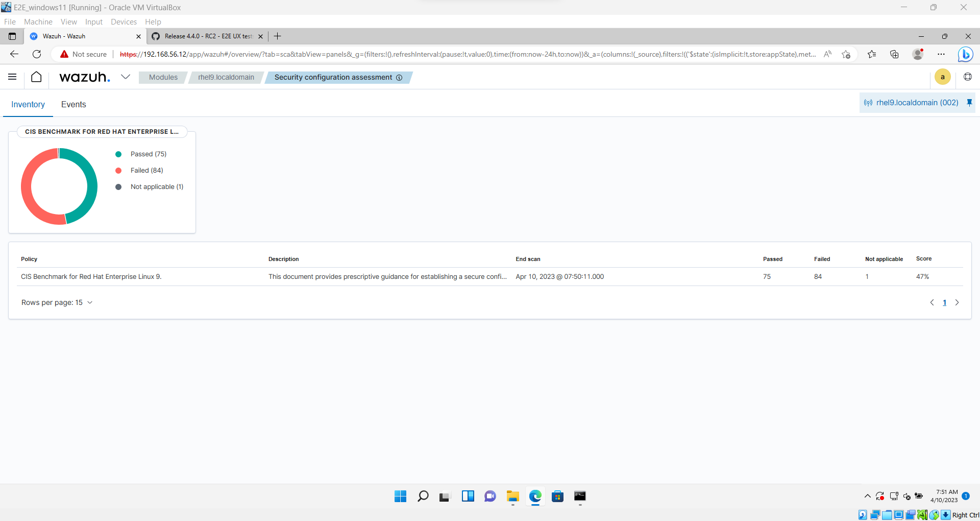Sort table by End scan column
The height and width of the screenshot is (521, 980).
click(528, 259)
